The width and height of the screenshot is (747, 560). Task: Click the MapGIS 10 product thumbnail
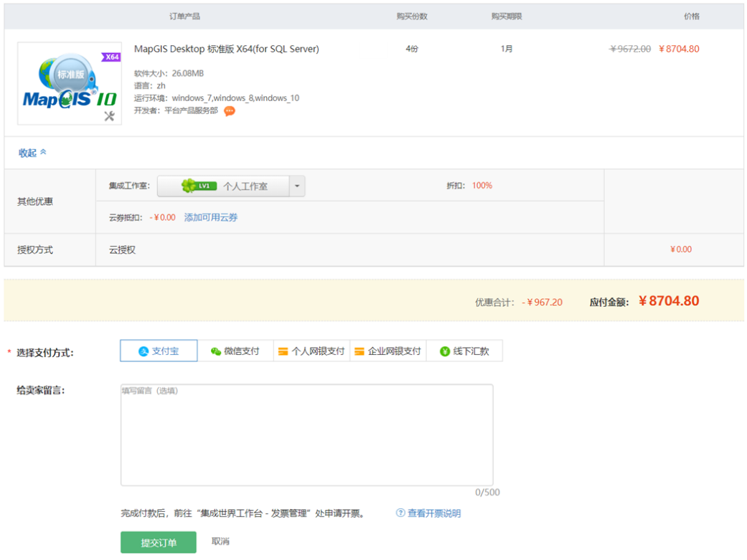click(70, 83)
